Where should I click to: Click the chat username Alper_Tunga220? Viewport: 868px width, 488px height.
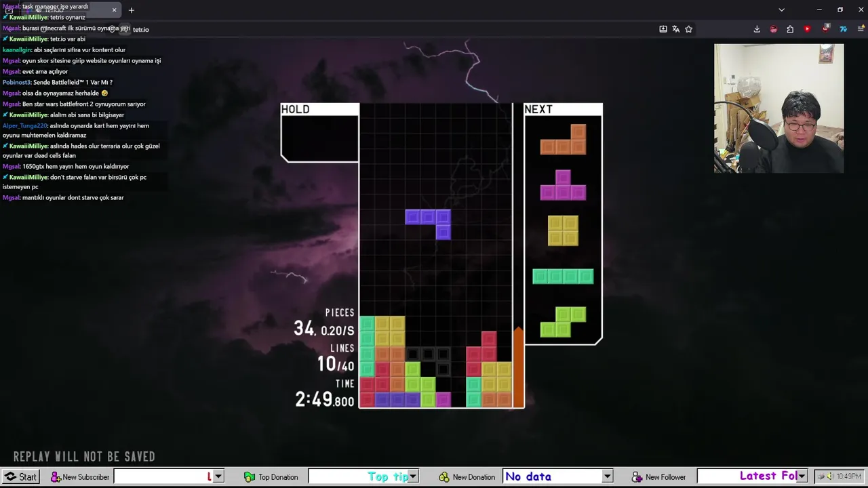point(25,125)
